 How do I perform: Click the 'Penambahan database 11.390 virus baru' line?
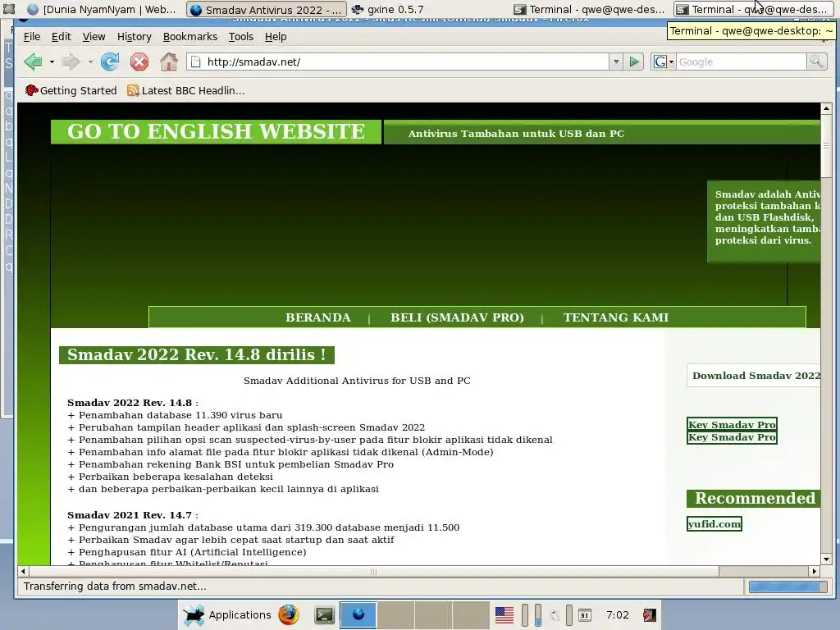[x=176, y=415]
